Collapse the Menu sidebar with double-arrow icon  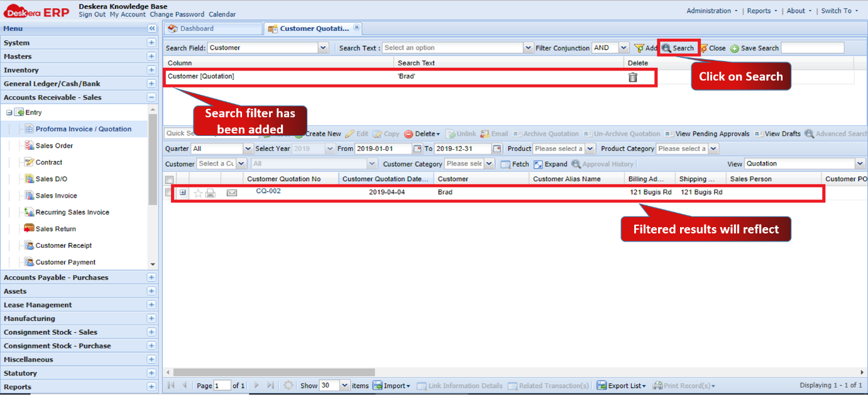click(x=151, y=29)
